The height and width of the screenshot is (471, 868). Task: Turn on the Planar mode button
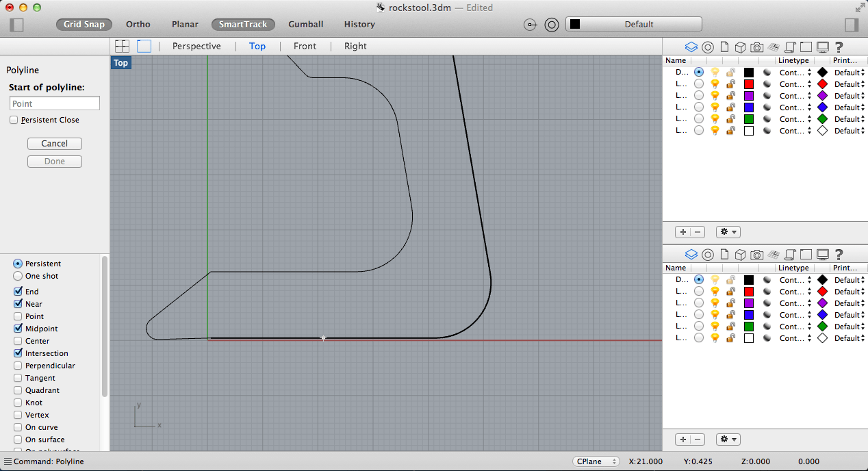tap(185, 25)
